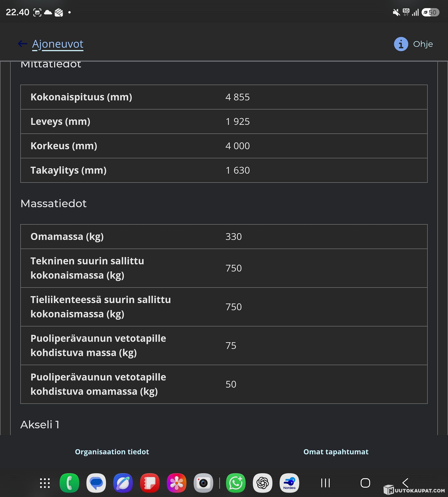
Task: Open the WhatsApp icon
Action: pos(236,483)
